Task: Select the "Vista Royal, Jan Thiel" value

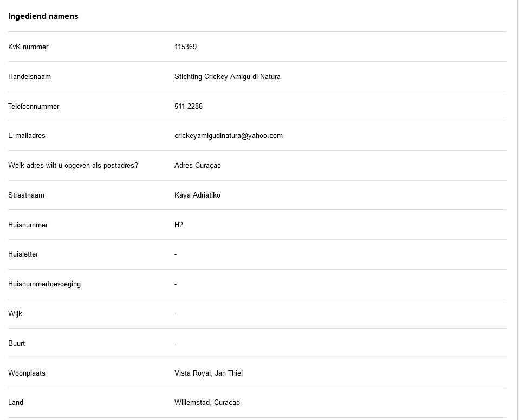Action: pyautogui.click(x=208, y=373)
